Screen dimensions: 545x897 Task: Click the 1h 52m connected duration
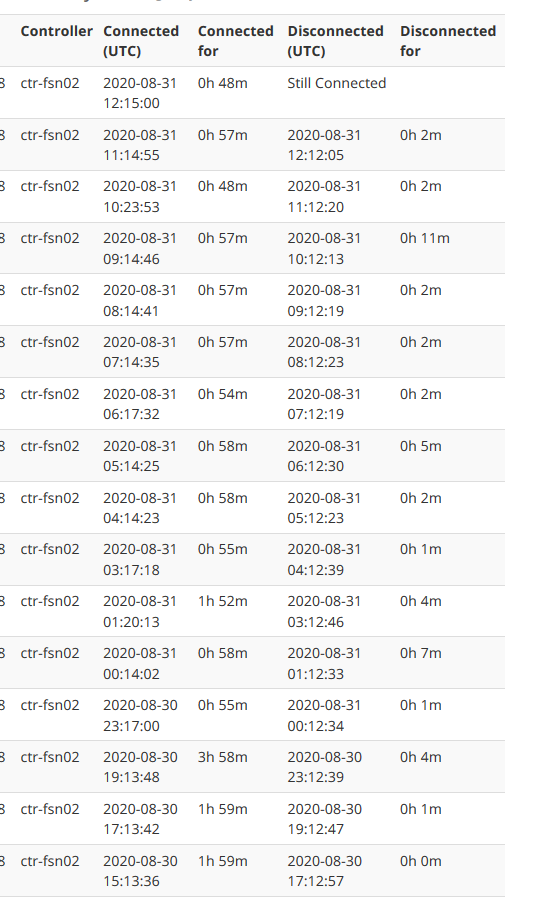[x=222, y=601]
